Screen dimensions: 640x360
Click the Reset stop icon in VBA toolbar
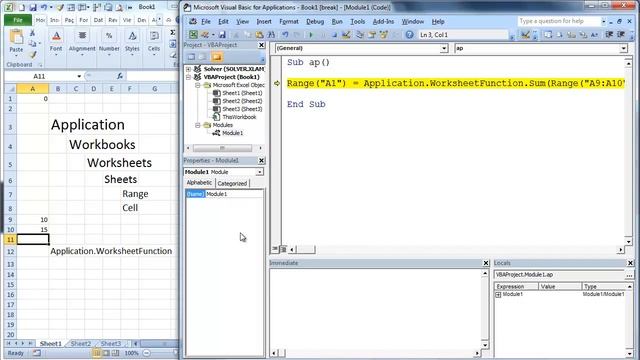click(x=334, y=35)
